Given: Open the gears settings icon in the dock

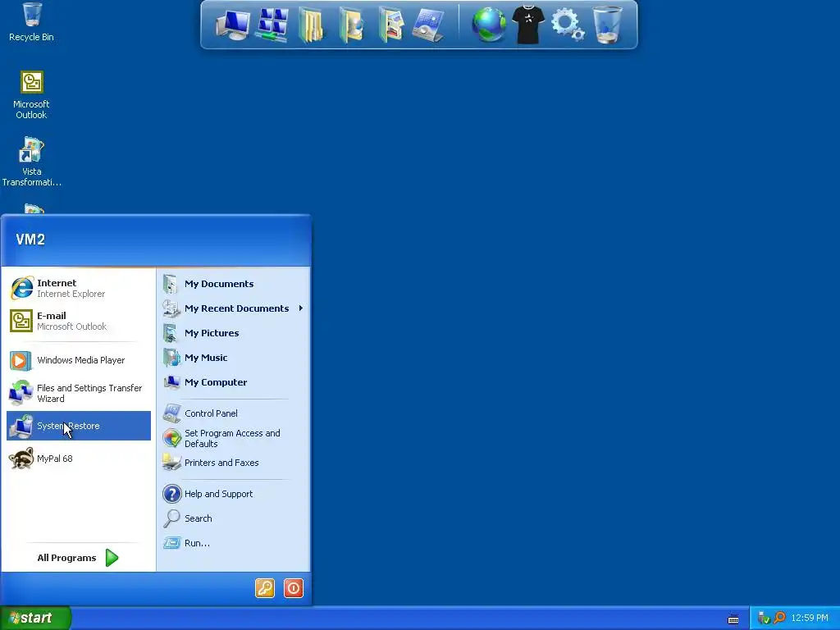Looking at the screenshot, I should (568, 25).
